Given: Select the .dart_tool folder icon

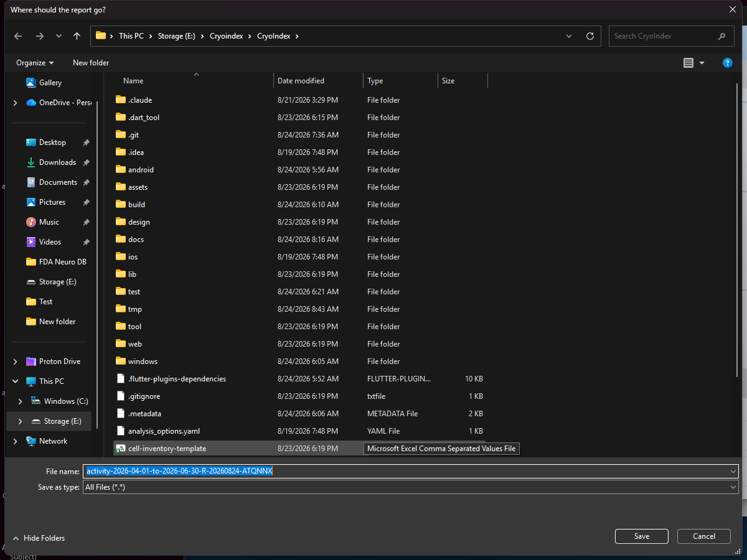Looking at the screenshot, I should point(121,118).
